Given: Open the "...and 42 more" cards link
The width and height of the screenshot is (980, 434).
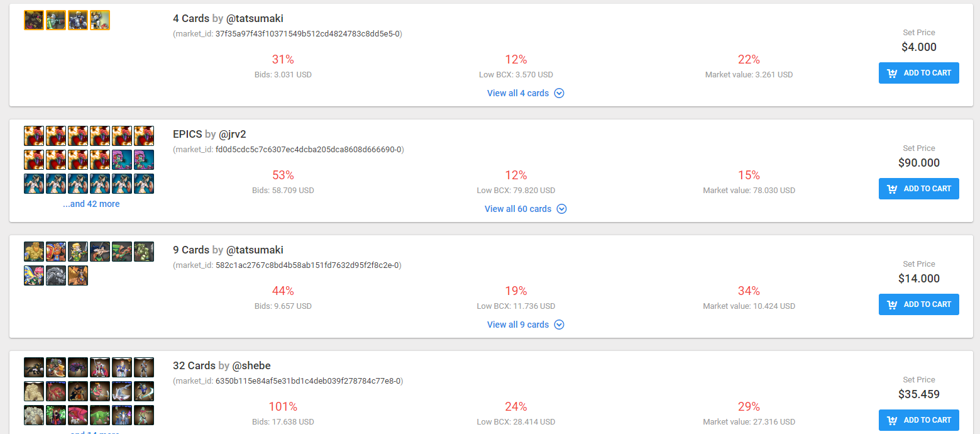Looking at the screenshot, I should (91, 204).
